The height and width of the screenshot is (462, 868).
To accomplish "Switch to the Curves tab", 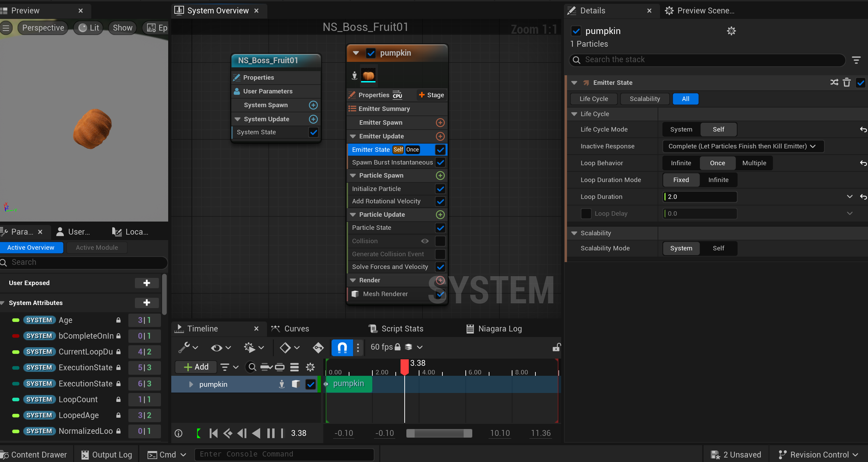I will point(296,329).
